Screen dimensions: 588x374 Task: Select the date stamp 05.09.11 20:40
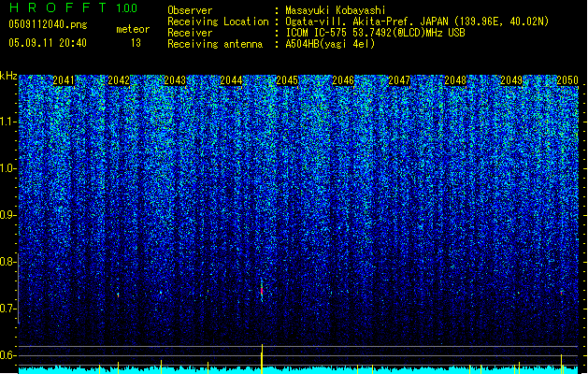pyautogui.click(x=48, y=43)
